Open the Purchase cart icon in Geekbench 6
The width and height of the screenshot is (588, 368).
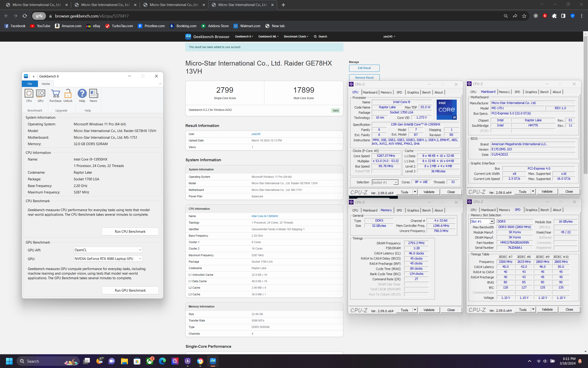pos(55,95)
